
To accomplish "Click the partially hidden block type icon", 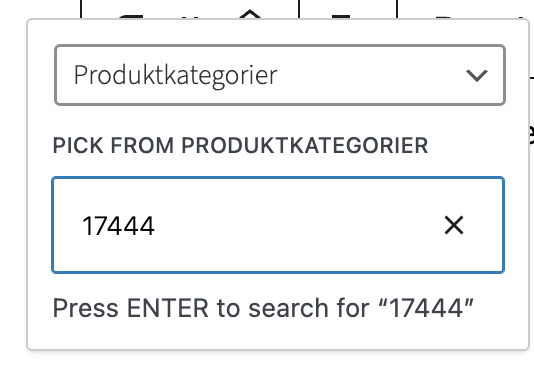I will click(130, 16).
